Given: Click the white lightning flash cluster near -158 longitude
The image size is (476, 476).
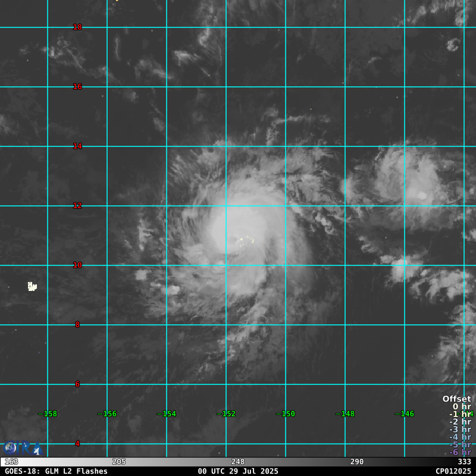Looking at the screenshot, I should (x=32, y=287).
